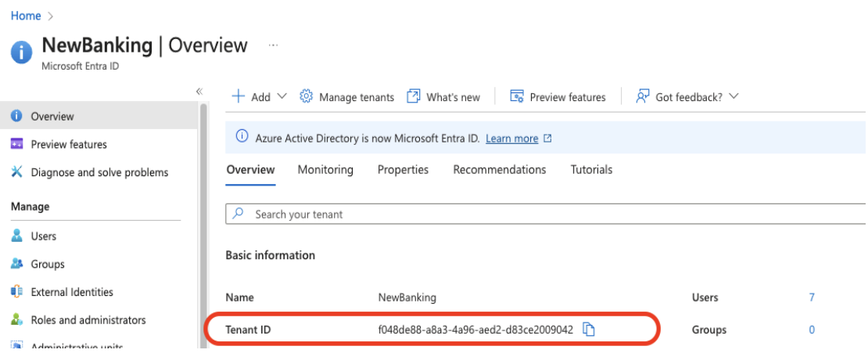Click the Basic information heading
Viewport: 868px width, 357px height.
[270, 255]
